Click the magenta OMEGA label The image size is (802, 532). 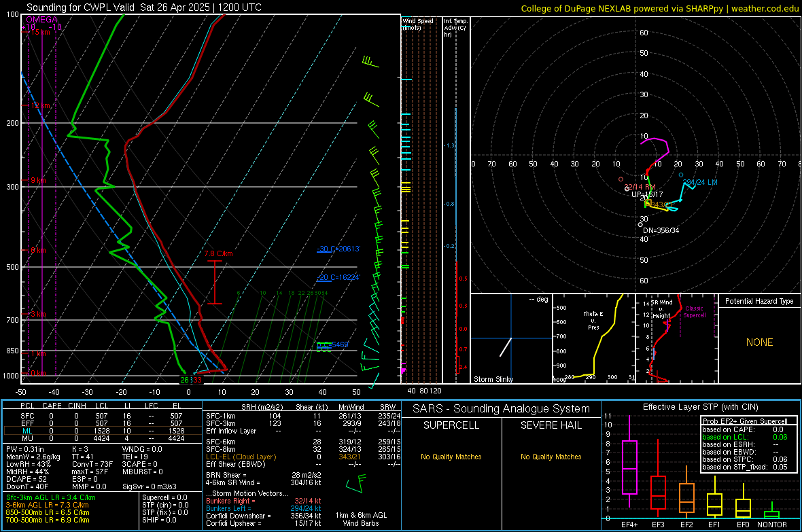point(41,20)
